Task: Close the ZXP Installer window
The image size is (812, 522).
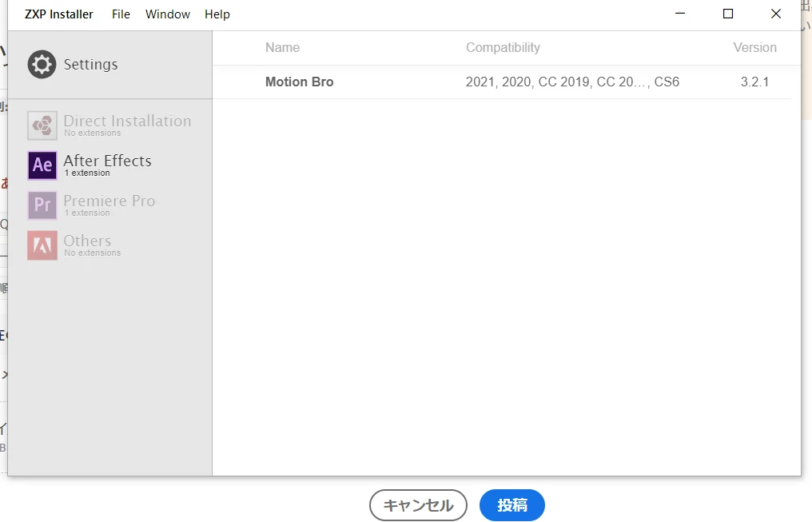Action: (775, 14)
